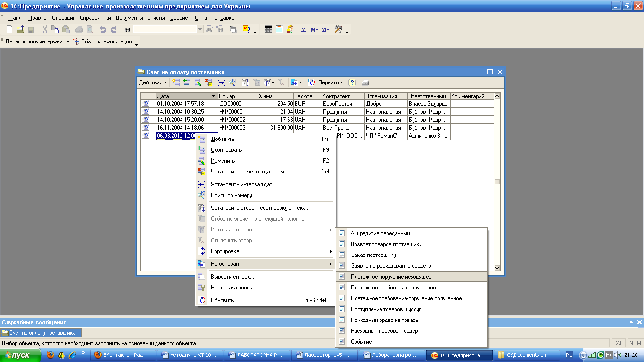Viewport: 644px width, 362px height.
Task: Click the ВестТрейд cell in the list
Action: [x=343, y=128]
